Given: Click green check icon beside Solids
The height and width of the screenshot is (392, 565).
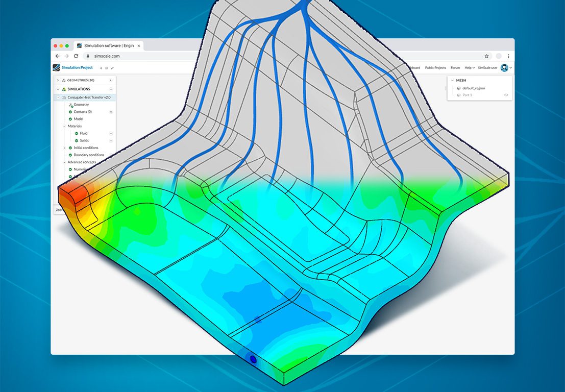Looking at the screenshot, I should (77, 140).
